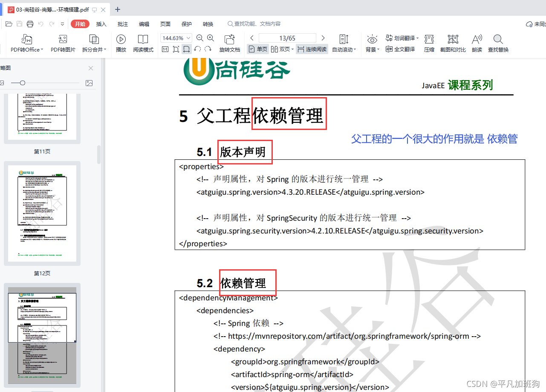This screenshot has width=546, height=392.
Task: Open the 批注 tab
Action: [x=123, y=24]
